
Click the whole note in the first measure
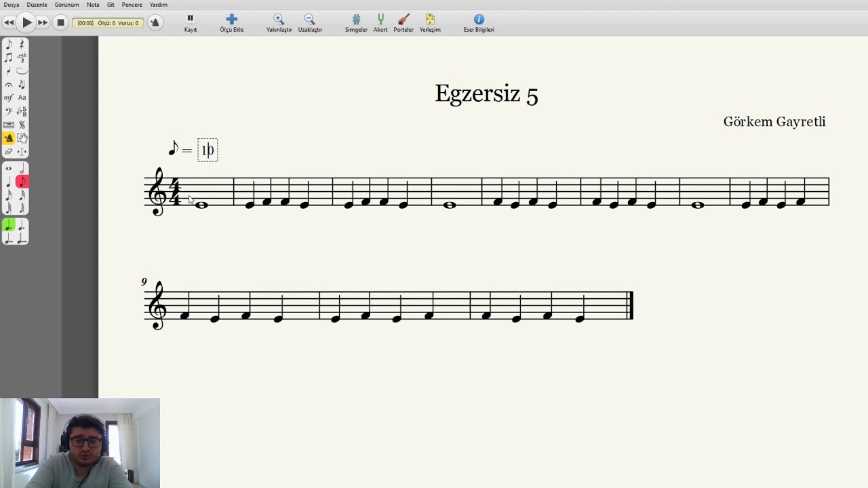(x=201, y=205)
